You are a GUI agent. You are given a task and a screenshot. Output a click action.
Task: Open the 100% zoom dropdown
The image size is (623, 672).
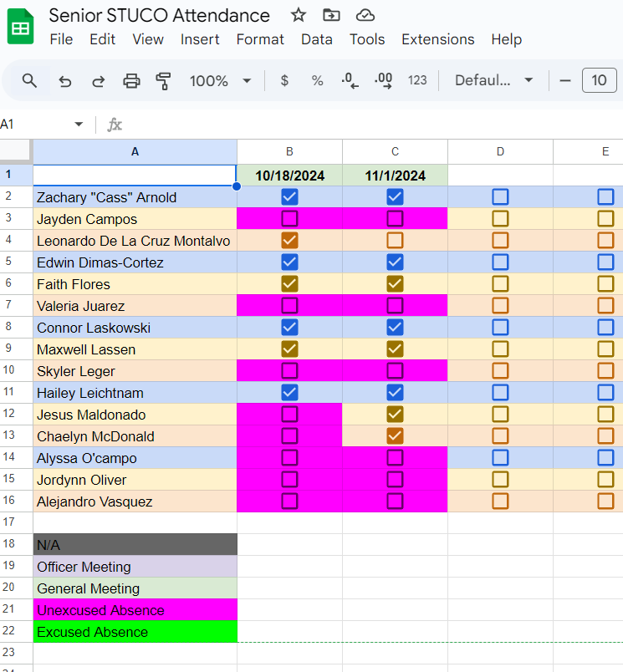[221, 80]
